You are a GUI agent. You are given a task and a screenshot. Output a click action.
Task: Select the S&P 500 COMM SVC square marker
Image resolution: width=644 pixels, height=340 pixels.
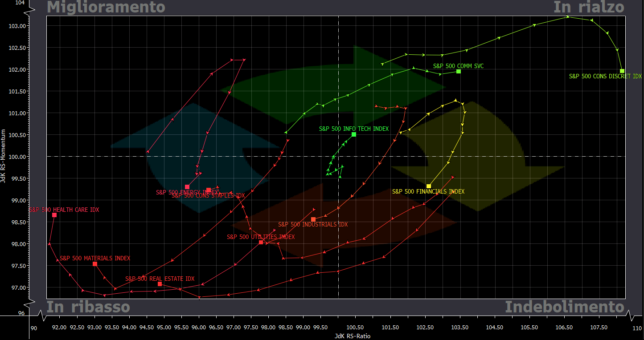[x=459, y=71]
